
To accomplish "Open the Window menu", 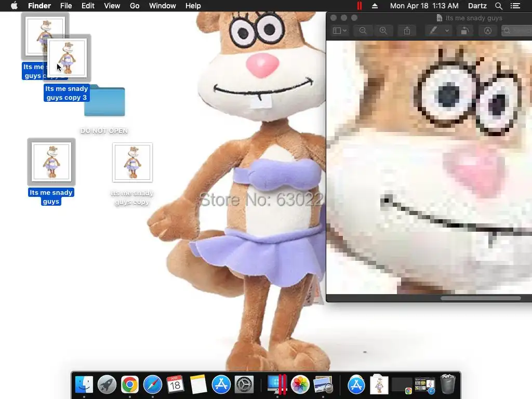I will click(x=163, y=6).
